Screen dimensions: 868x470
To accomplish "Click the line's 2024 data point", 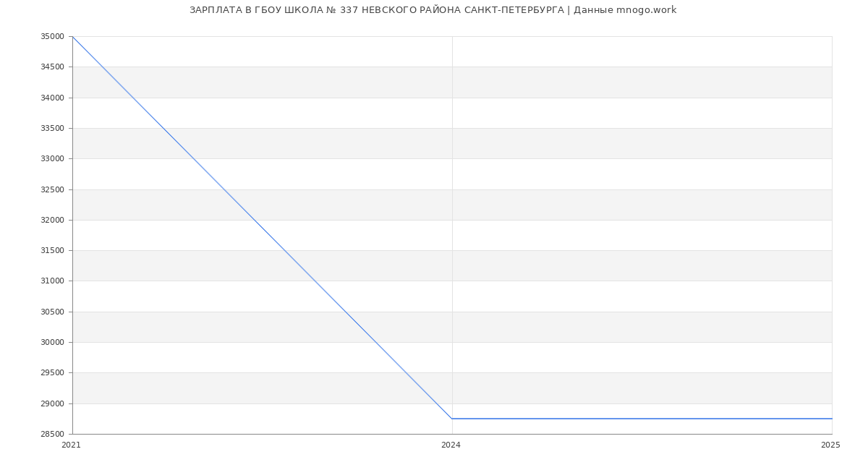I will point(452,419).
